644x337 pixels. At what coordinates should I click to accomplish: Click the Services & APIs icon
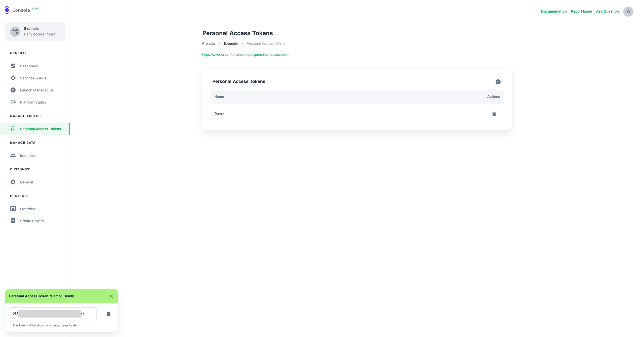coord(13,78)
